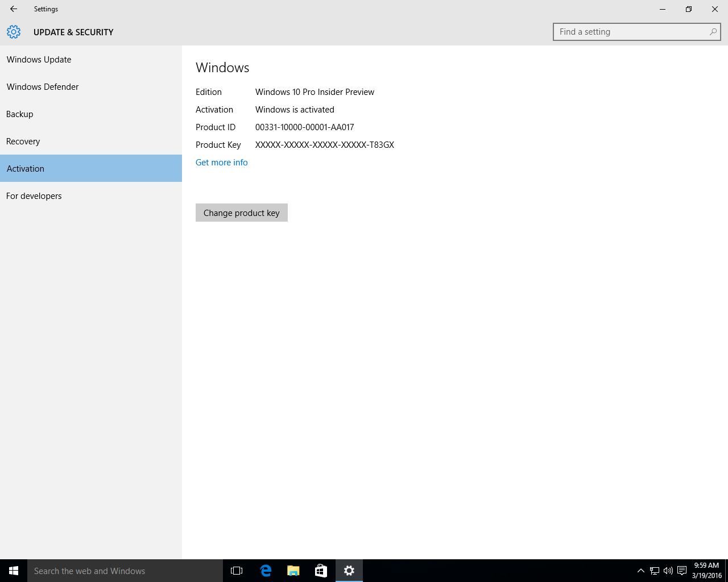
Task: Minimize the Settings window
Action: click(663, 9)
